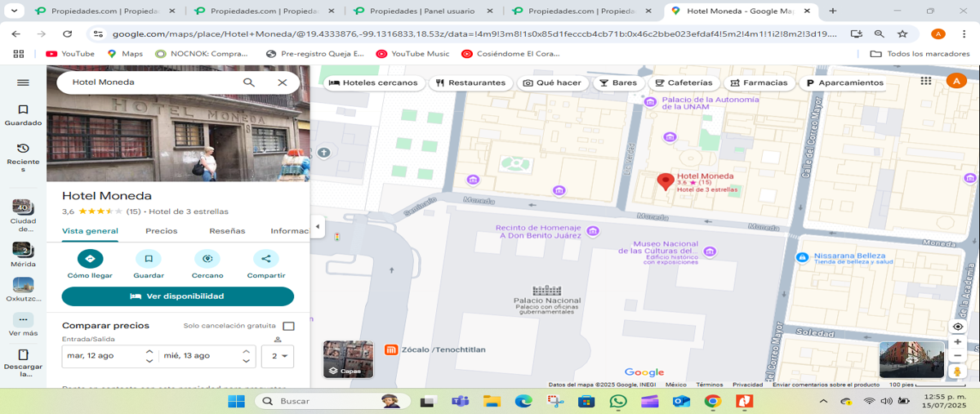Screen dimensions: 980x414
Task: Click the Términos link in map footer
Action: 709,385
